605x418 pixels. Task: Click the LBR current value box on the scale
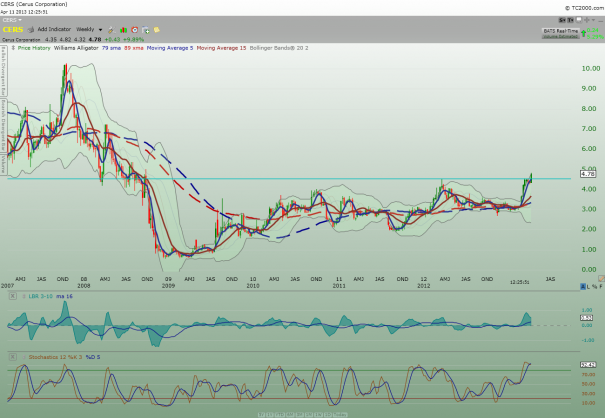587,318
